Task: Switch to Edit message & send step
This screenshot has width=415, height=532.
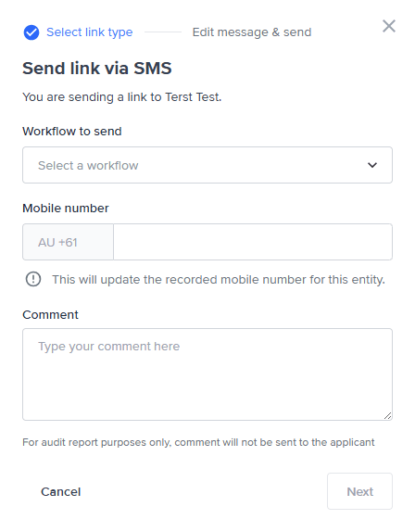Action: [x=252, y=32]
